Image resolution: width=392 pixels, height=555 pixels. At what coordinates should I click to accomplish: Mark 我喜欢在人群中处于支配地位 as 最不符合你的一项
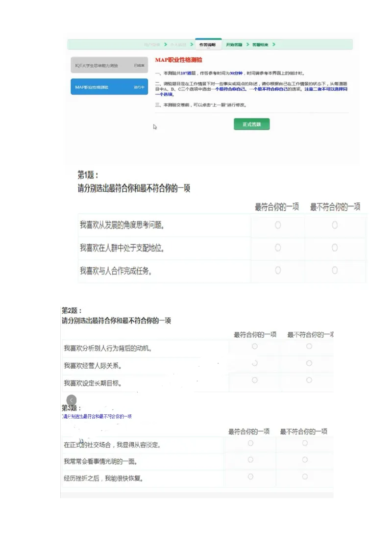tap(335, 248)
